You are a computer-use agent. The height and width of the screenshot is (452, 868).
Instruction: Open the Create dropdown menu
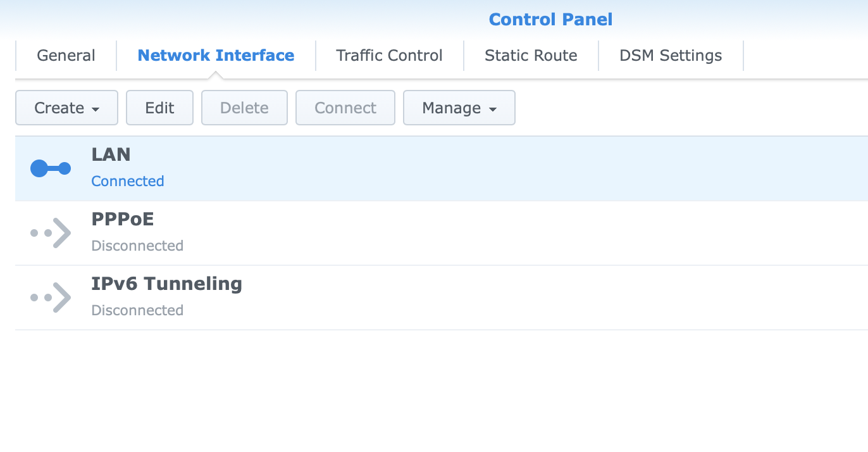point(66,108)
